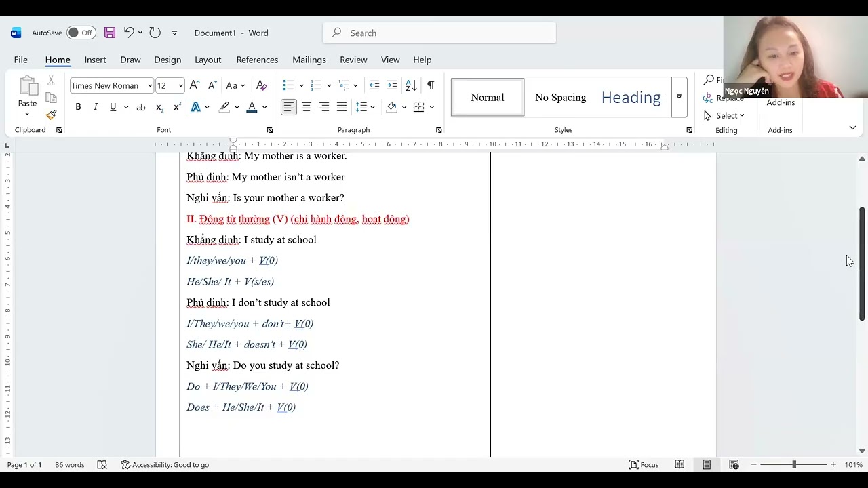Collapse the ribbon with chevron arrow

click(x=852, y=127)
